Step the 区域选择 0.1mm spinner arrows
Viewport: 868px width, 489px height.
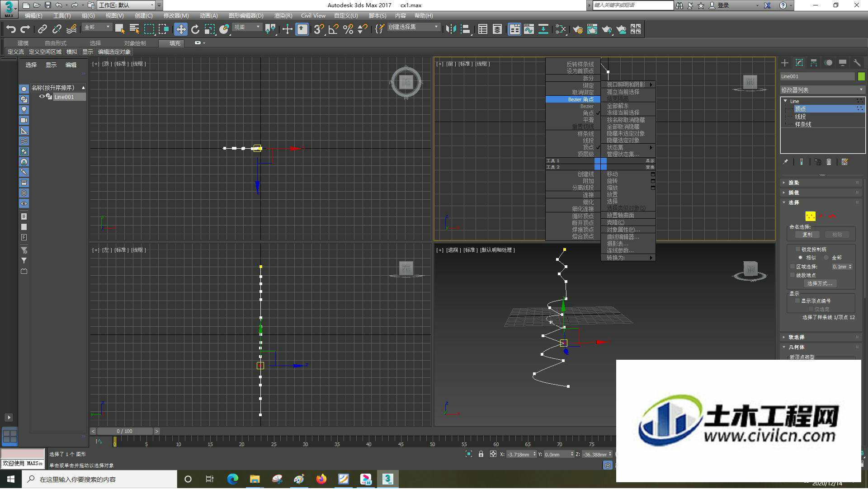850,267
